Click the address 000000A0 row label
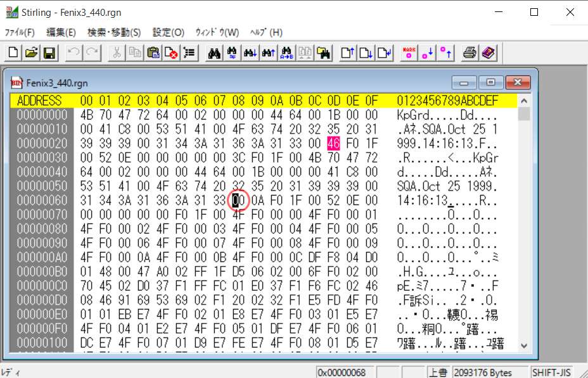This screenshot has height=378, width=588. click(x=42, y=257)
